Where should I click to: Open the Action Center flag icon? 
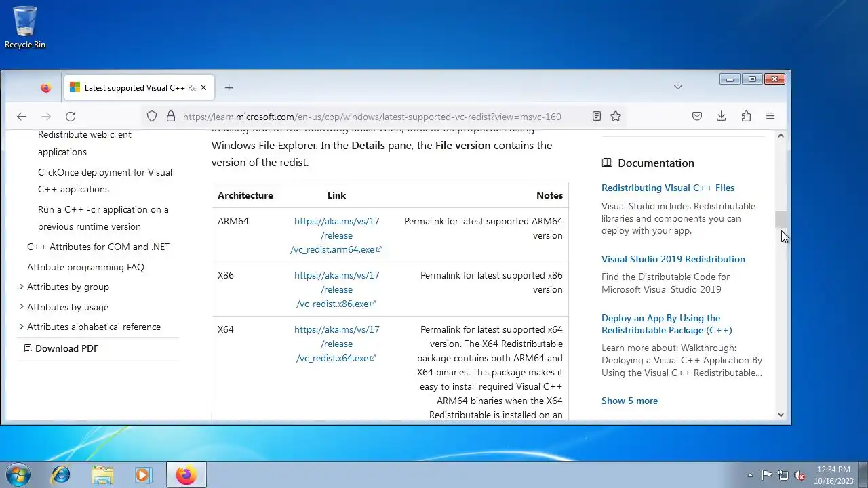(766, 475)
